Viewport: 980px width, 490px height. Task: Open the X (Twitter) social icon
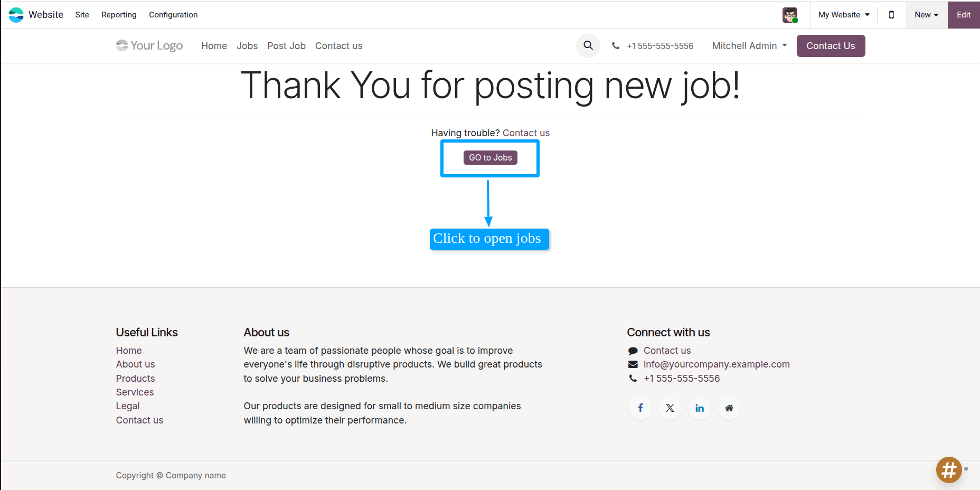[x=670, y=408]
